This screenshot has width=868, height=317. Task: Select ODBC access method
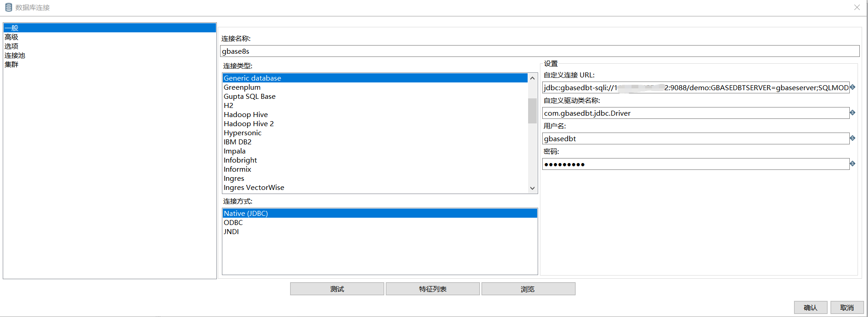(x=380, y=222)
